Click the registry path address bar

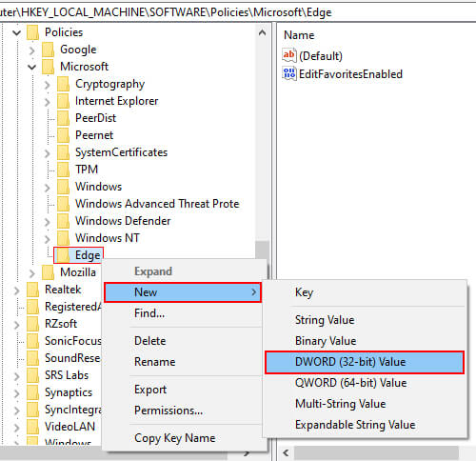(238, 12)
